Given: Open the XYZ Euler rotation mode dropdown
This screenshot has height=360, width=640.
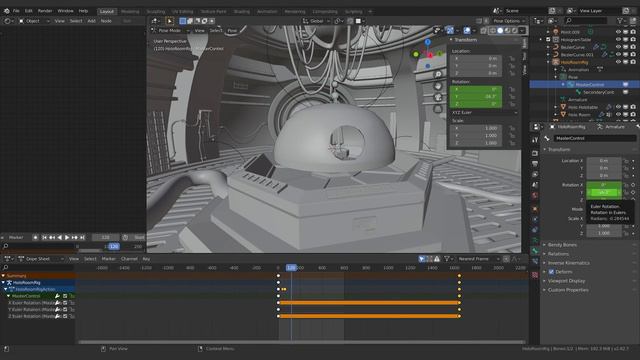Looking at the screenshot, I should [484, 113].
